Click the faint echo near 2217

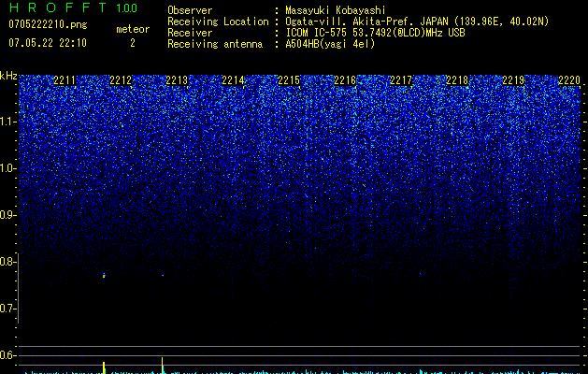point(421,274)
